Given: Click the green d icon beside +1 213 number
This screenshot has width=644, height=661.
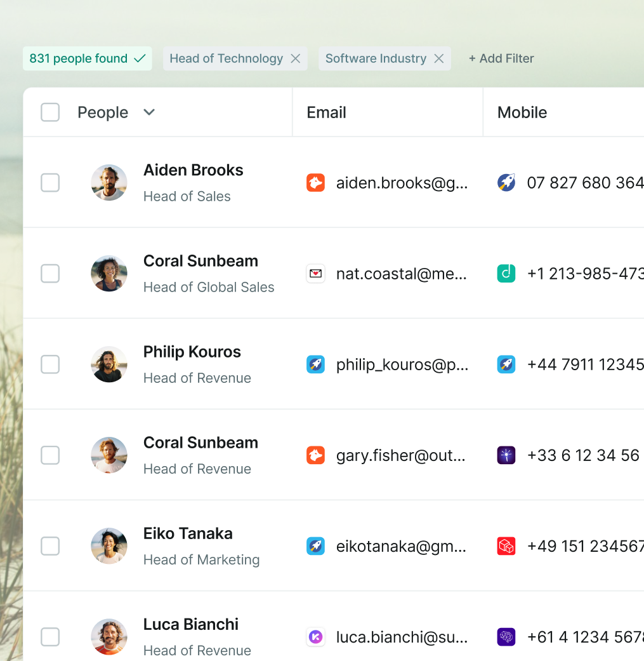Looking at the screenshot, I should click(506, 274).
